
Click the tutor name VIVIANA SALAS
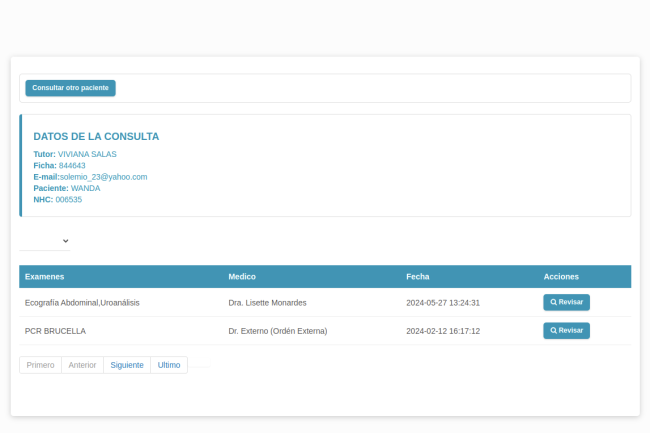(x=87, y=154)
